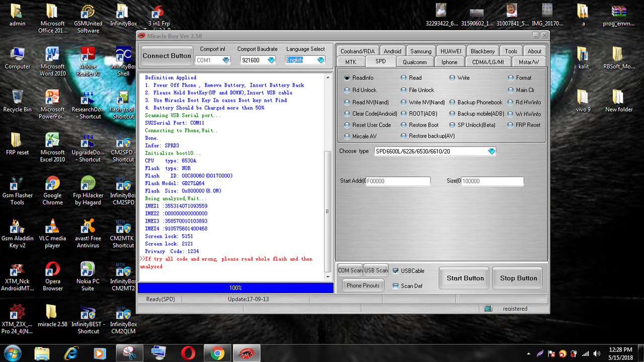Screen dimensions: 644x362
Task: Open the miracle 2.58 folder icon
Action: click(53, 315)
